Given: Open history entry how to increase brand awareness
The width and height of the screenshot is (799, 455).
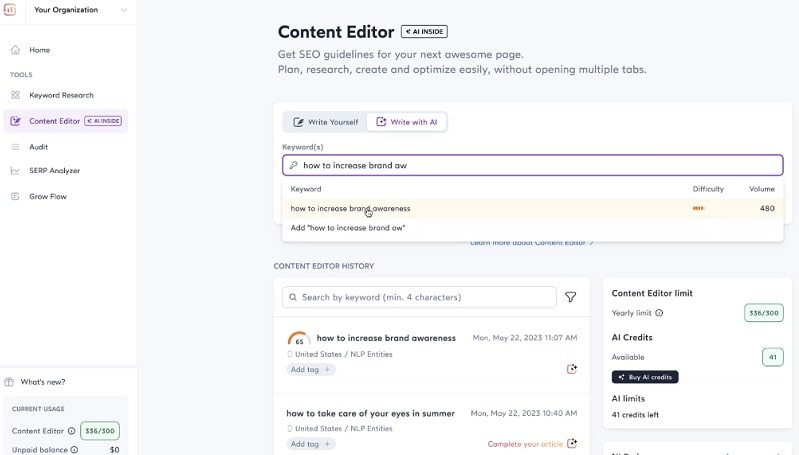Looking at the screenshot, I should pyautogui.click(x=386, y=338).
